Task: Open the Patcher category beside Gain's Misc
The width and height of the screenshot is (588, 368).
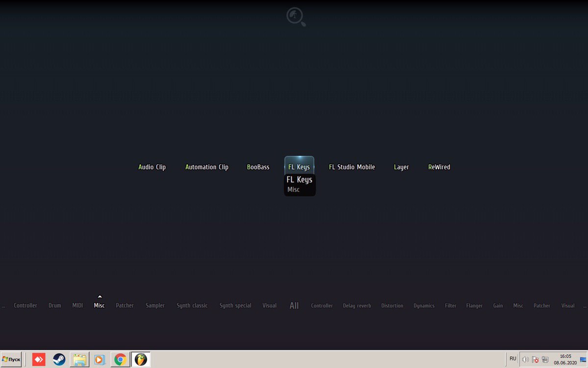Action: pos(542,305)
